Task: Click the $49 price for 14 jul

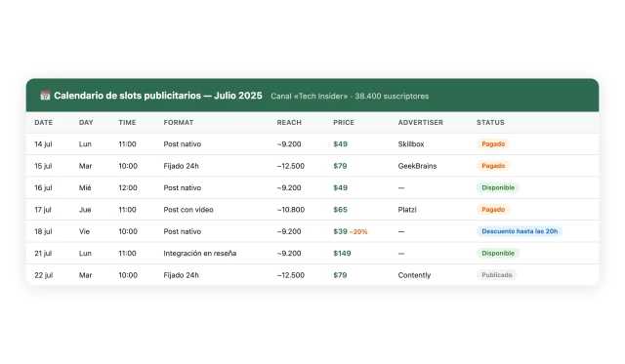Action: tap(341, 144)
